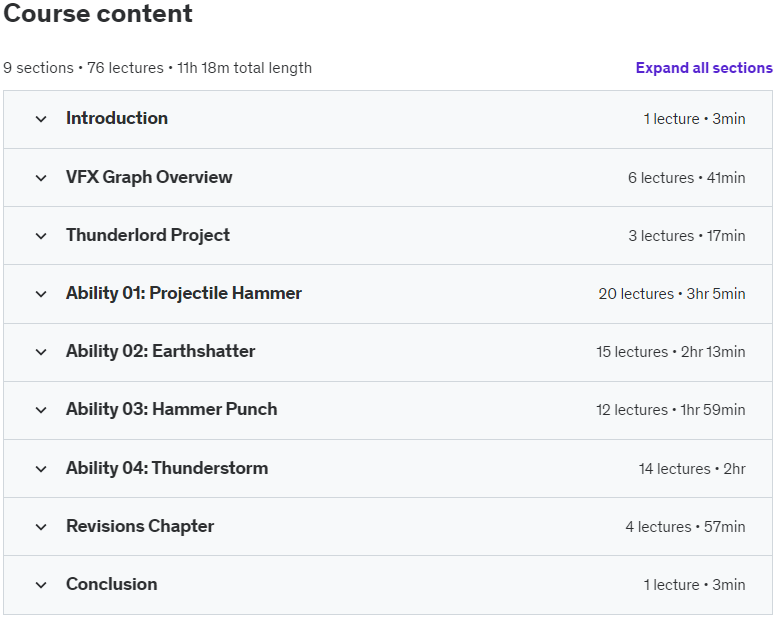
Task: Click '14 lectures • 2hr' text
Action: [692, 469]
